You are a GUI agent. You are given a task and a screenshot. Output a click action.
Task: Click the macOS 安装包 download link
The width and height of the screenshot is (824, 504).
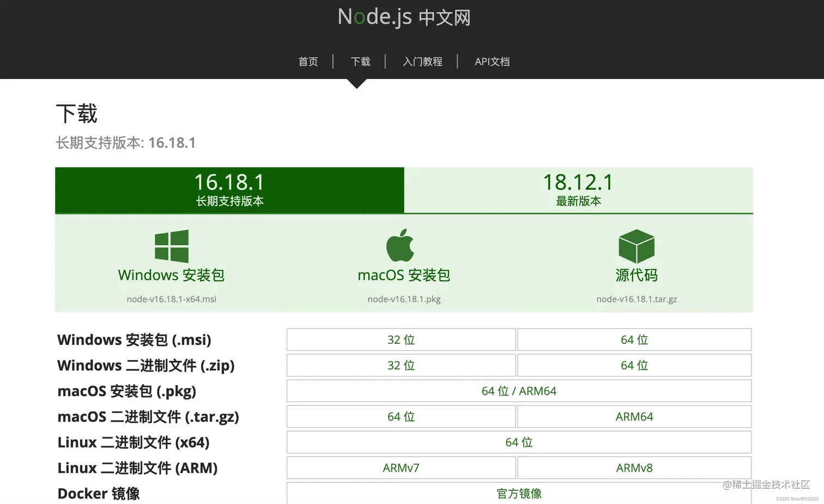tap(404, 275)
